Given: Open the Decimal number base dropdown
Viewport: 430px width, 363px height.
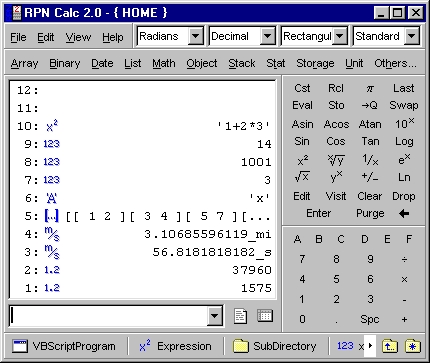Looking at the screenshot, I should pyautogui.click(x=267, y=36).
